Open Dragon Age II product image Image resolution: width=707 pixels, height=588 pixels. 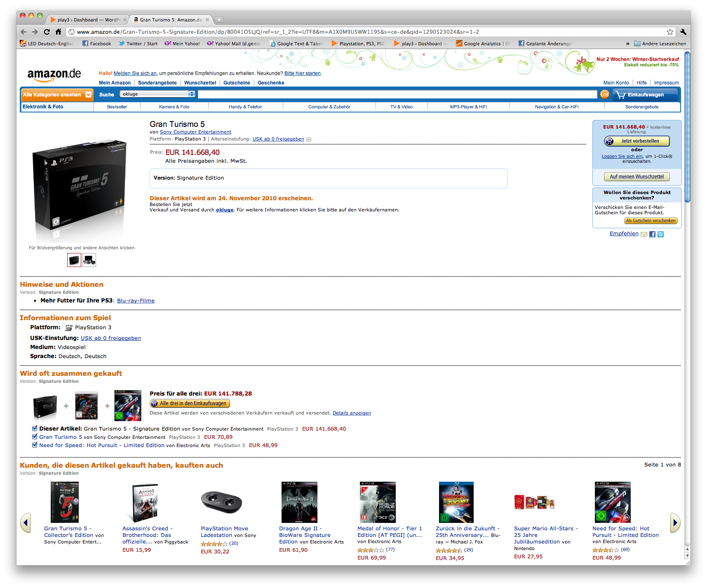[299, 502]
